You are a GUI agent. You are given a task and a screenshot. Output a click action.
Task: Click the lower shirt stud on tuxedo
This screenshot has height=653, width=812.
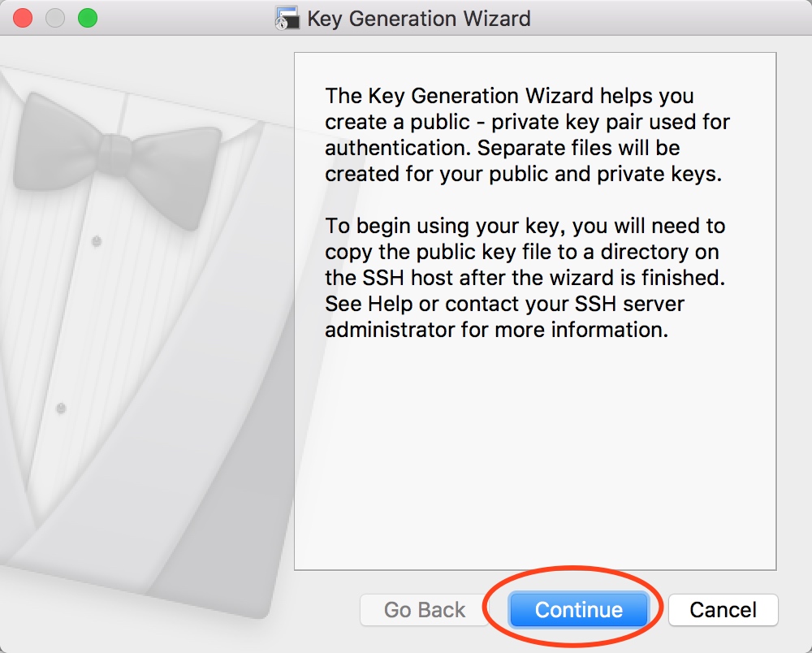(x=61, y=409)
